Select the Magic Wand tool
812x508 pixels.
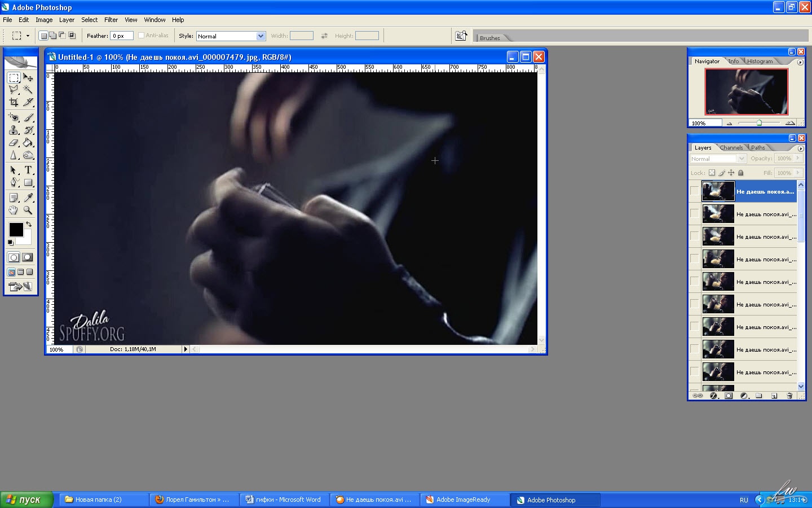(x=28, y=90)
